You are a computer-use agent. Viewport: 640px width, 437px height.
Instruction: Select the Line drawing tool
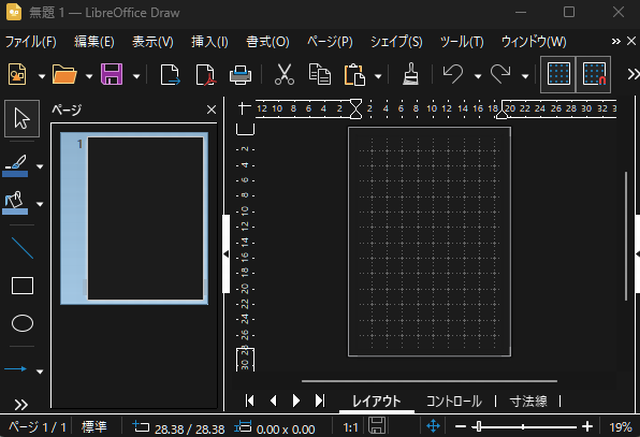[x=22, y=248]
